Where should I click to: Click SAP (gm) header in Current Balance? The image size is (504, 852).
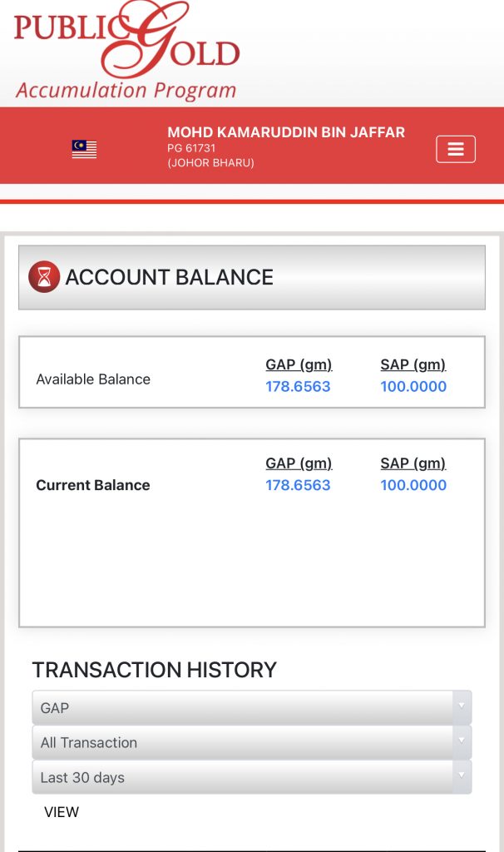413,463
